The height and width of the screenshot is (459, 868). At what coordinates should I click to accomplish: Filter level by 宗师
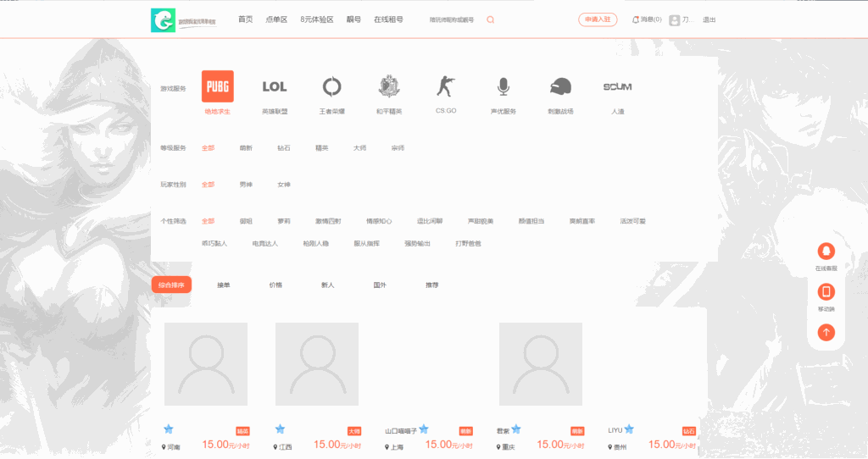pos(398,148)
